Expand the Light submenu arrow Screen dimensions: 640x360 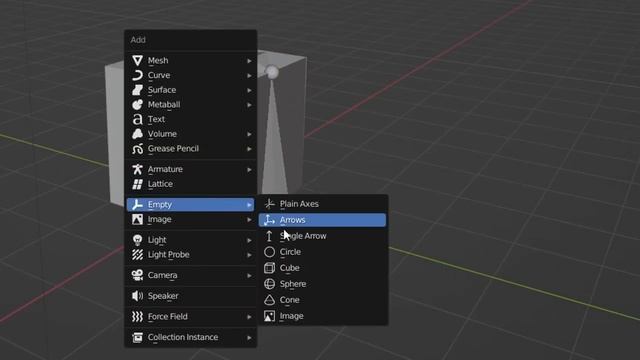point(249,240)
